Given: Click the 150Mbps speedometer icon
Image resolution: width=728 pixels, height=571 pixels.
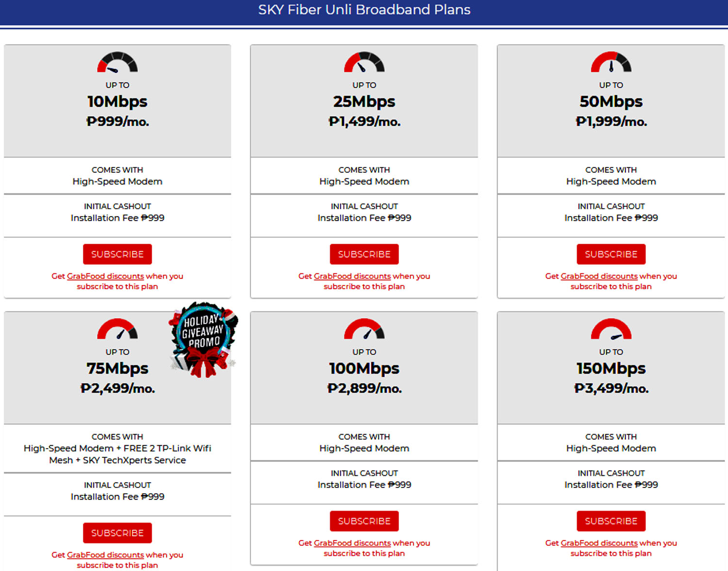Looking at the screenshot, I should [611, 330].
